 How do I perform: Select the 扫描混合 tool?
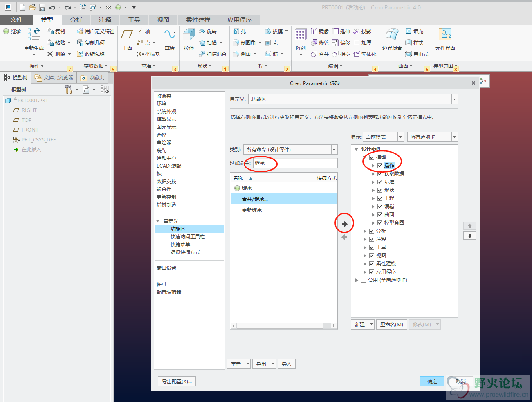coord(213,54)
